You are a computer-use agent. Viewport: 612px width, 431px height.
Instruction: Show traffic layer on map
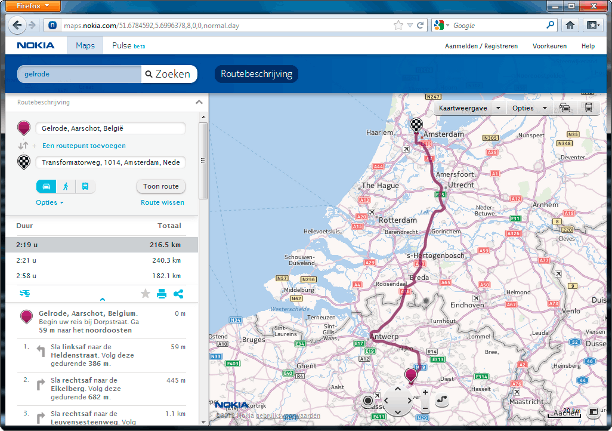[x=566, y=107]
